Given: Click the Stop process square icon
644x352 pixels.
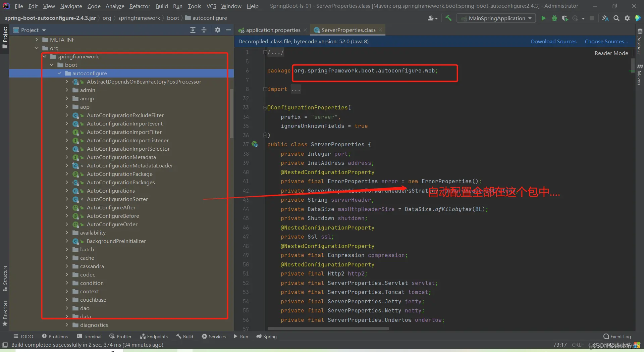Looking at the screenshot, I should tap(592, 18).
